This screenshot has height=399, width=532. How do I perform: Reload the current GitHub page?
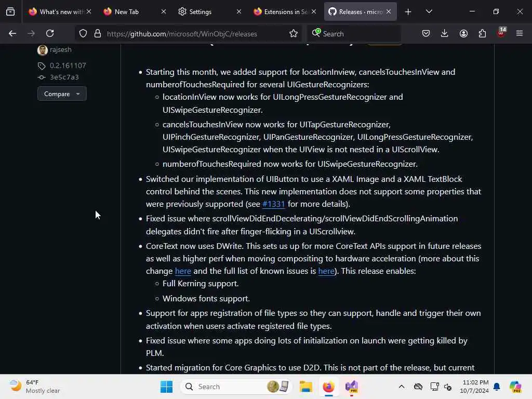coord(50,33)
